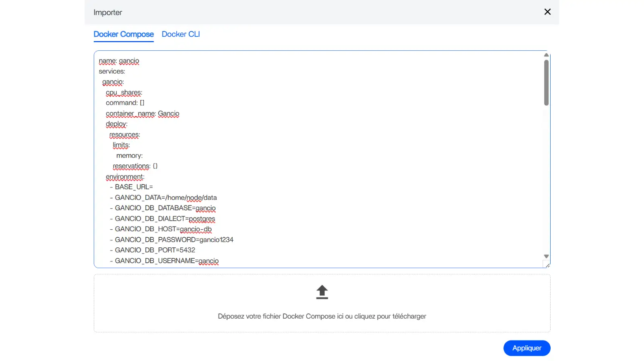Click the scrollbar up arrow
The image size is (644, 361).
click(546, 55)
